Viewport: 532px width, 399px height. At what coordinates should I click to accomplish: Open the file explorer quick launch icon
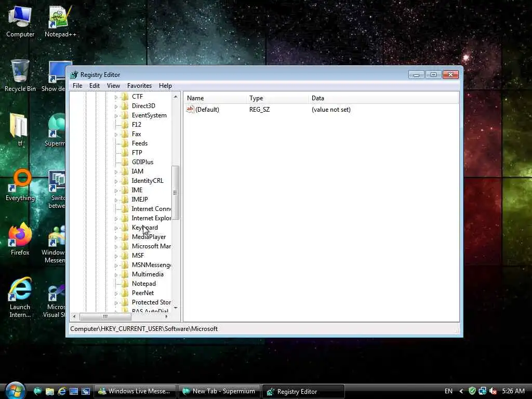[x=49, y=391]
